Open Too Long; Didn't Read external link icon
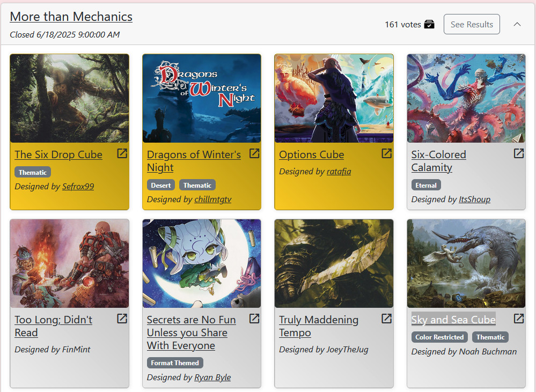This screenshot has width=536, height=392. [x=122, y=319]
